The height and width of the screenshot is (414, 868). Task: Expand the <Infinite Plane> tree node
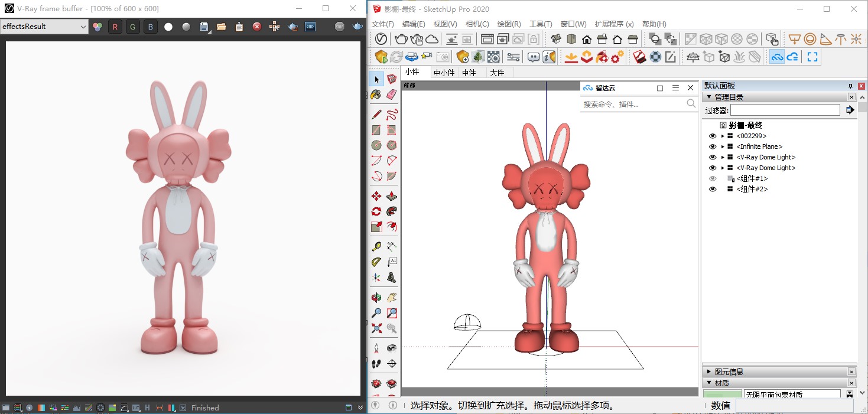click(x=722, y=146)
